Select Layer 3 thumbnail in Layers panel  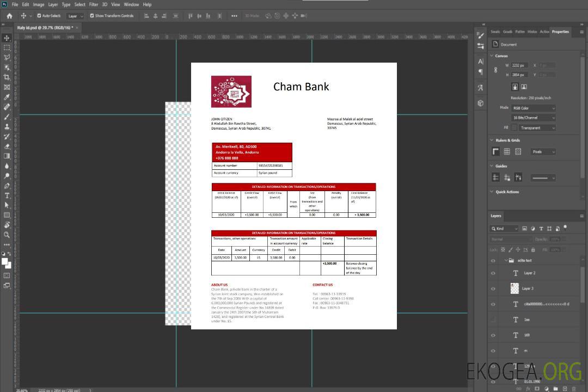point(515,289)
